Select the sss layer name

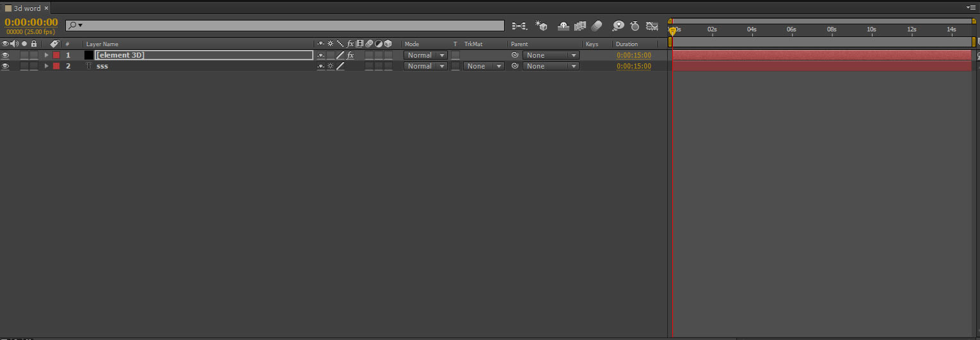(x=102, y=66)
